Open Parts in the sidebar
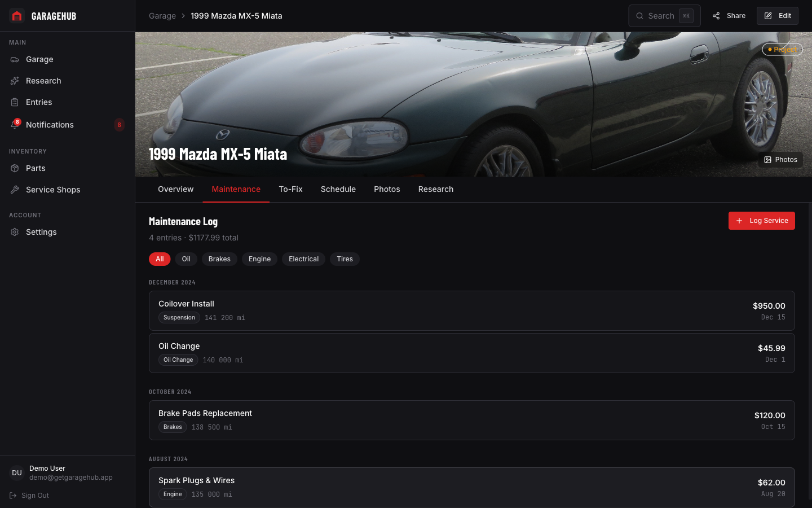This screenshot has width=812, height=508. 67,168
